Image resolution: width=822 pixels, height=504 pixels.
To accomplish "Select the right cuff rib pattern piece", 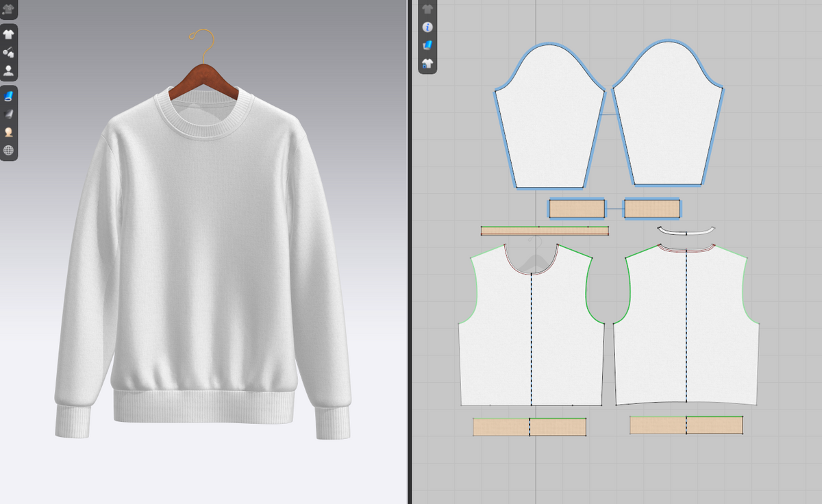I will 651,209.
